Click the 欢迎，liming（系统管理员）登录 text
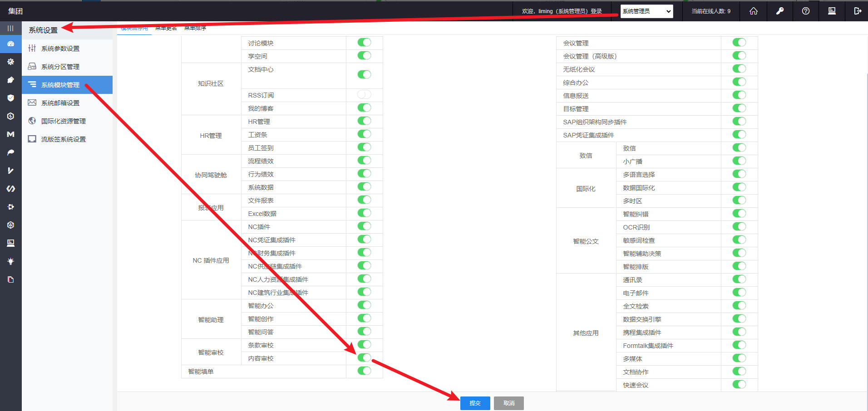The height and width of the screenshot is (411, 868). (x=562, y=11)
